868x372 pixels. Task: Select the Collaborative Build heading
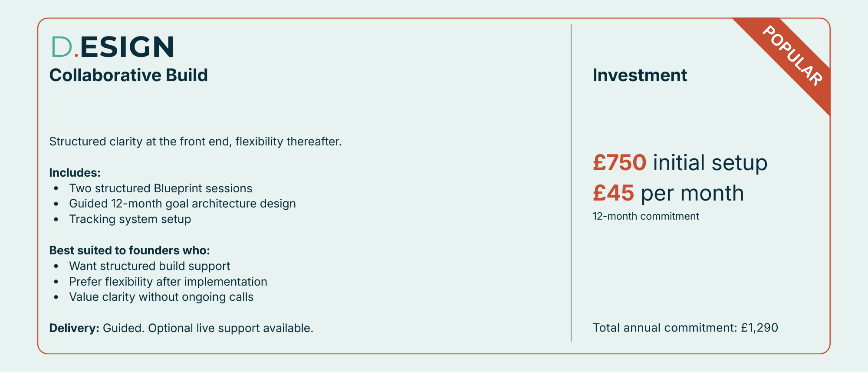(128, 75)
